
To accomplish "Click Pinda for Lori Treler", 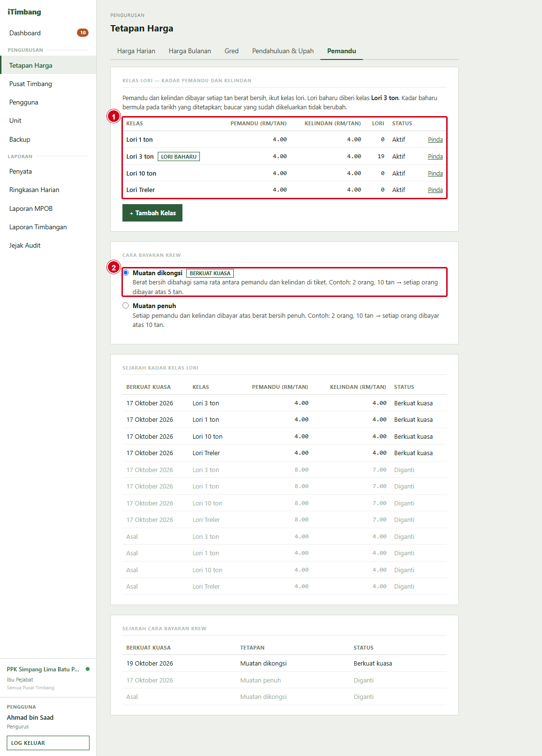I will [x=435, y=190].
